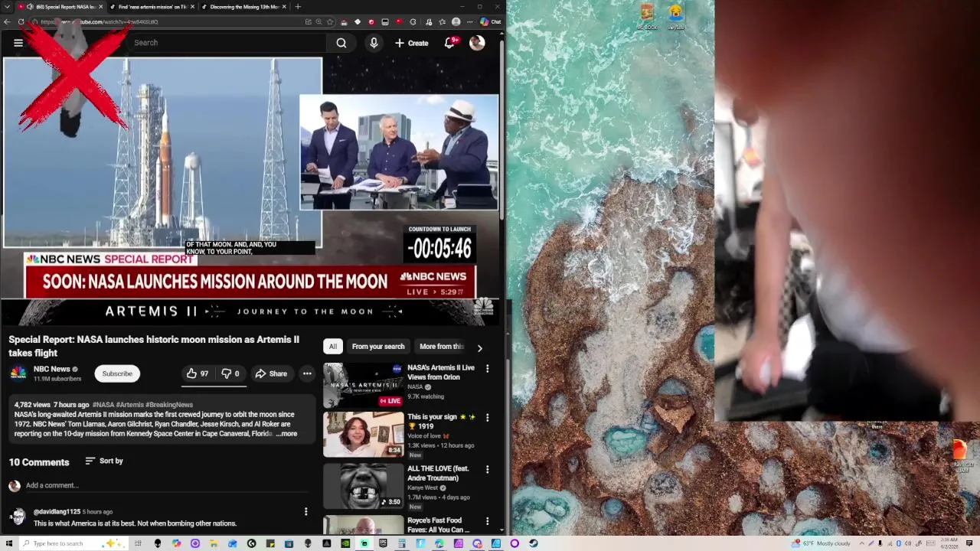Image resolution: width=980 pixels, height=551 pixels.
Task: Dislike the NBC News video
Action: (x=230, y=373)
